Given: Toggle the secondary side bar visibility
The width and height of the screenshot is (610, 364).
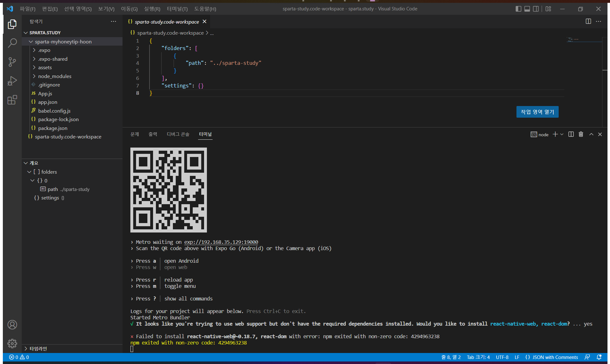Looking at the screenshot, I should (536, 9).
